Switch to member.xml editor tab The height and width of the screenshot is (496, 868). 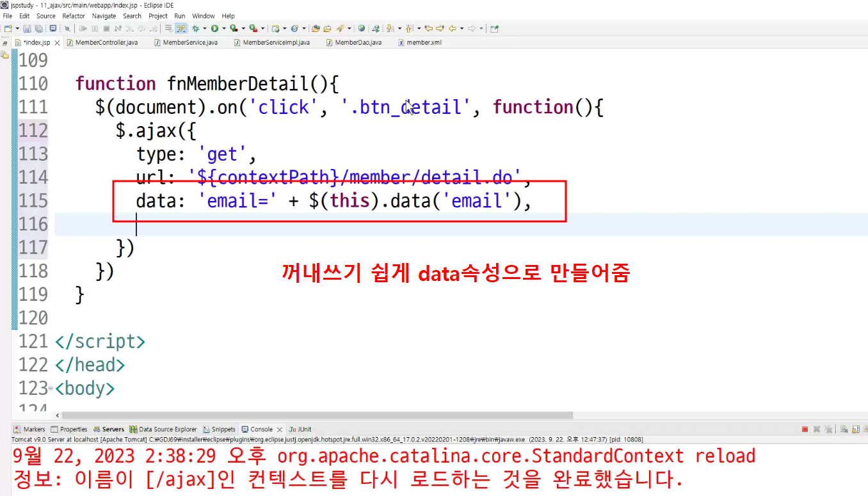[x=420, y=43]
